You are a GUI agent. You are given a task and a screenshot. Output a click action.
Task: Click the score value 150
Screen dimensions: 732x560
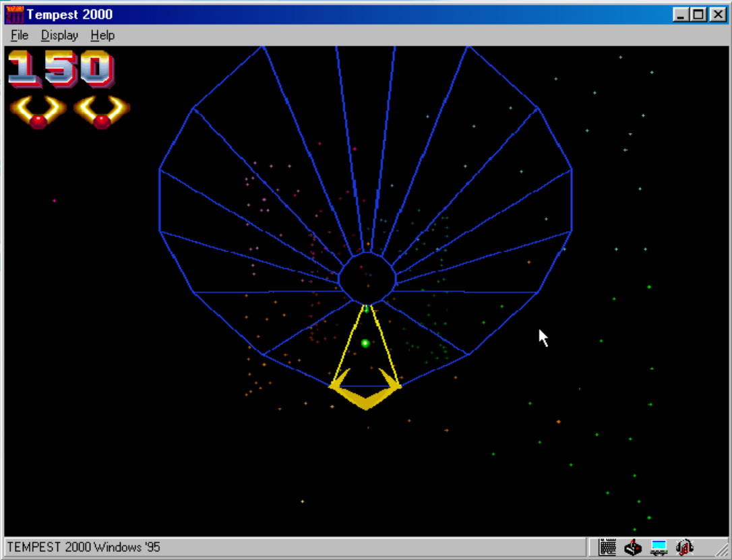61,69
